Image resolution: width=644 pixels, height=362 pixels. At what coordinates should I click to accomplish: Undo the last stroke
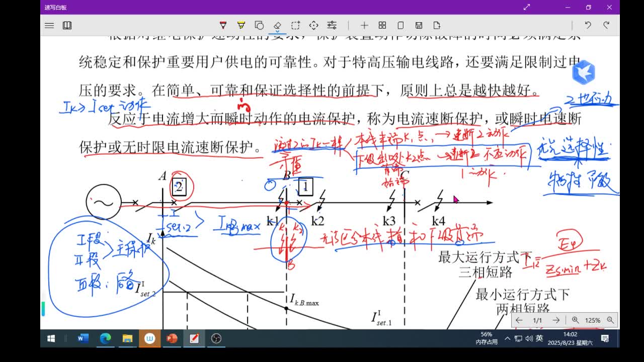point(588,25)
